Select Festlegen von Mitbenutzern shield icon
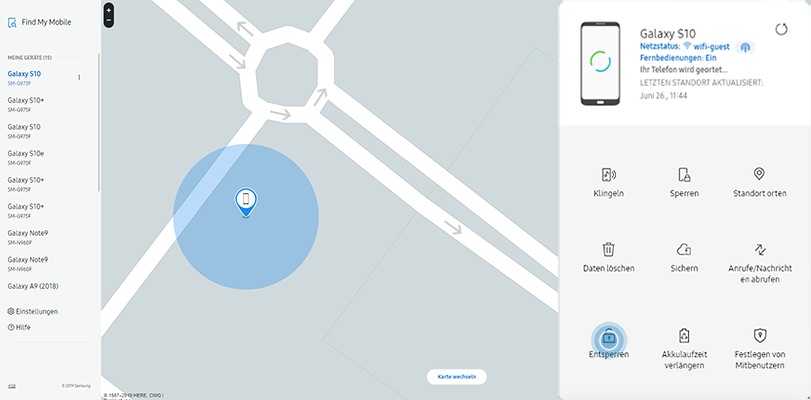811x400 pixels. coord(760,335)
